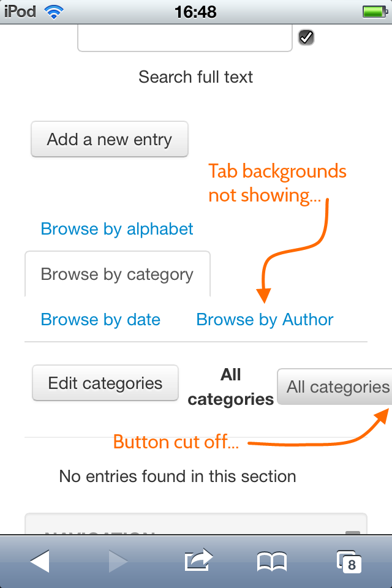
Task: Tap the 16:48 clock in status bar
Action: [x=195, y=12]
